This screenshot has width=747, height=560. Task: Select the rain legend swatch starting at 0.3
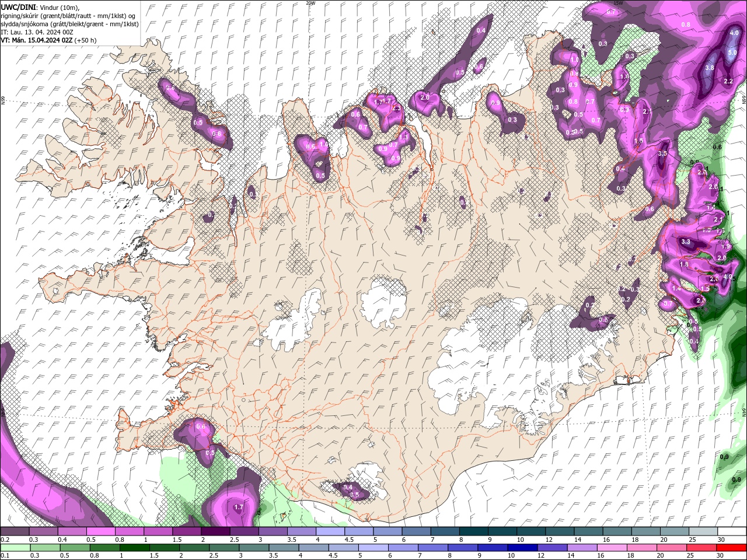coord(45,548)
